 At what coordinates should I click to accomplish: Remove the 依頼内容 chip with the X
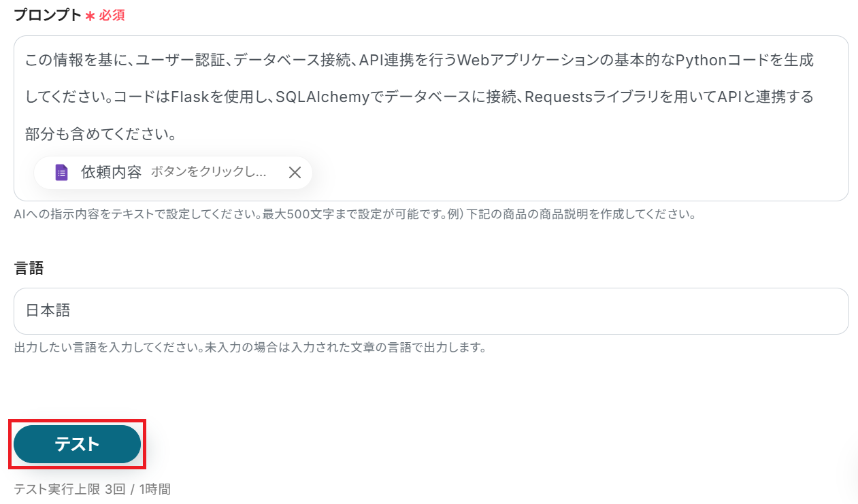[295, 173]
